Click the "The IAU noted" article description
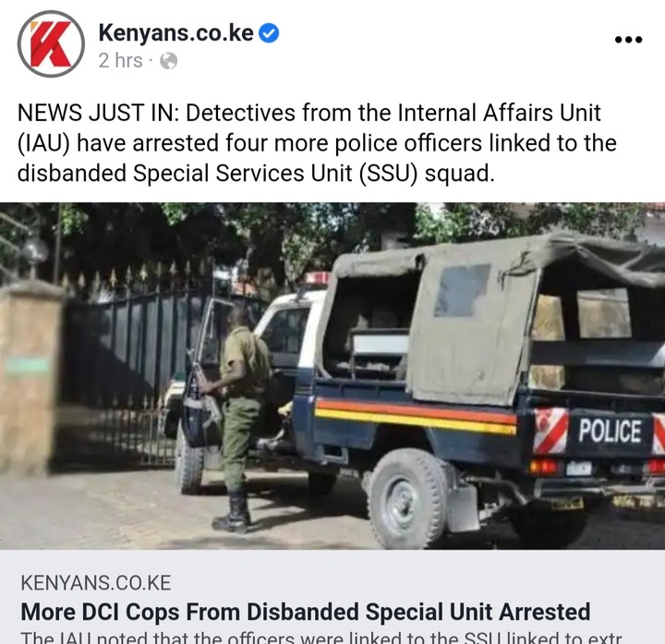 point(321,638)
